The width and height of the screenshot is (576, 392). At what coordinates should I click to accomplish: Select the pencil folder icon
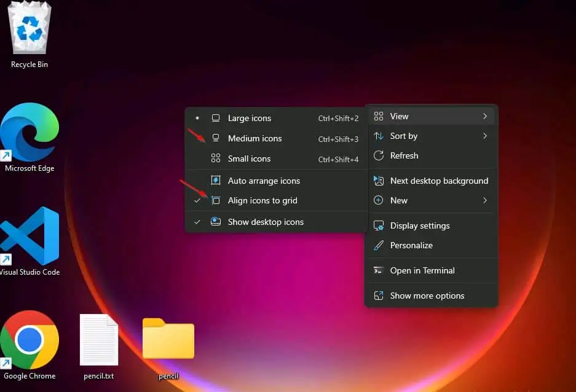[x=168, y=339]
